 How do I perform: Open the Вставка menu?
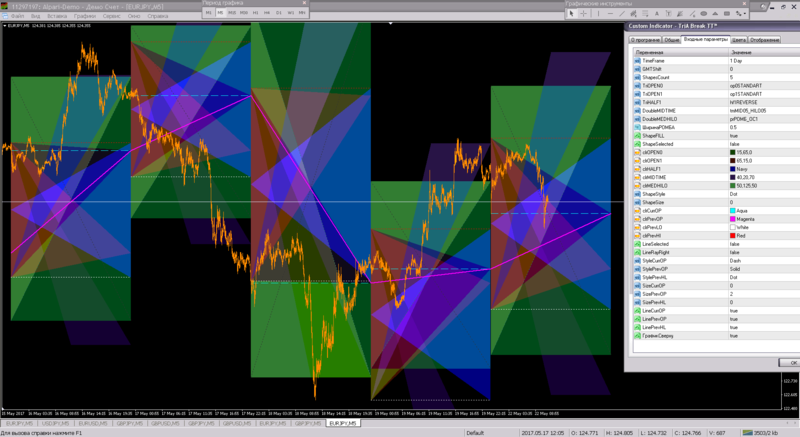tap(57, 16)
